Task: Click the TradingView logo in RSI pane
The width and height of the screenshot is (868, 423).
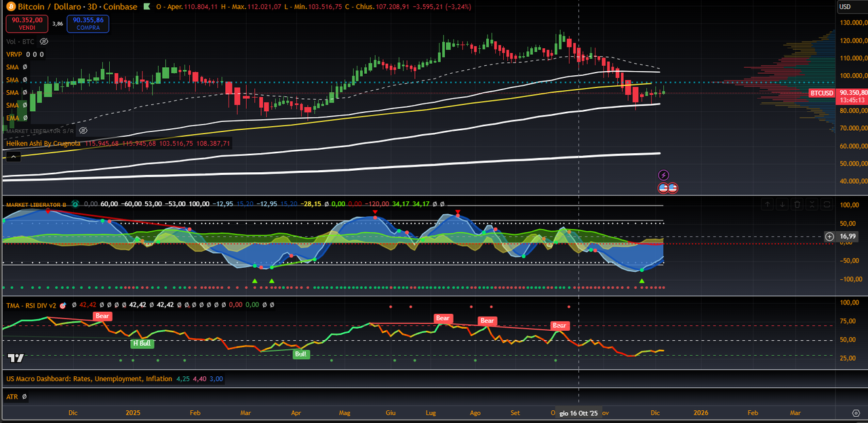Action: 16,358
